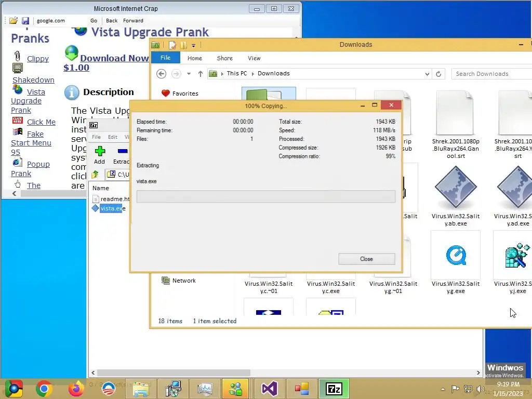Screen dimensions: 532x399
Task: Select Virus.Win32.Sality.ad.exe file icon
Action: coord(516,187)
